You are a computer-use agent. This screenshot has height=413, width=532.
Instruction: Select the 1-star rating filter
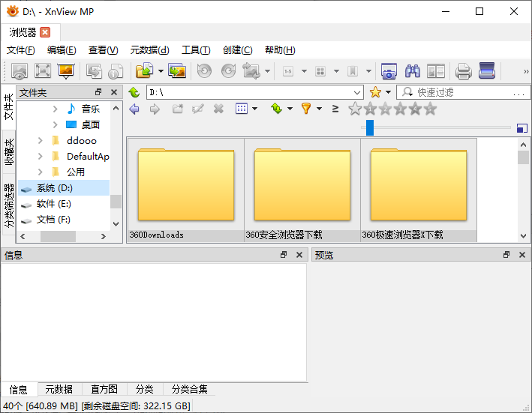(370, 109)
